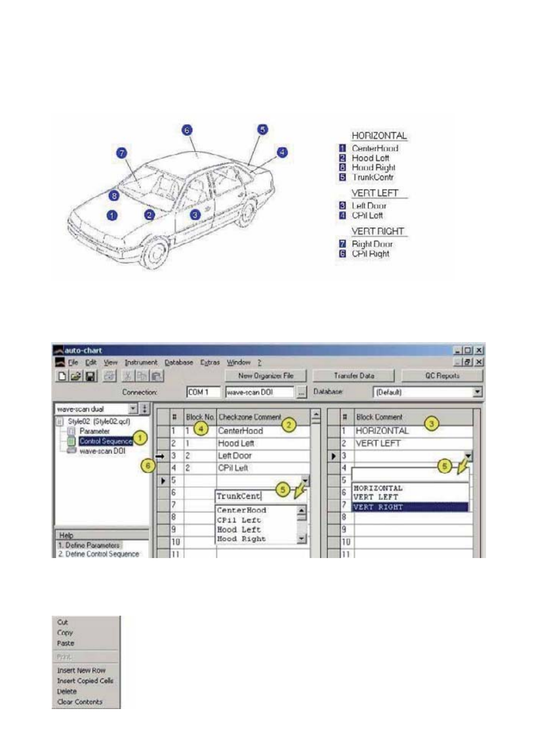Click the 2. Define Control Sequence help entry
The height and width of the screenshot is (756, 533).
[98, 554]
